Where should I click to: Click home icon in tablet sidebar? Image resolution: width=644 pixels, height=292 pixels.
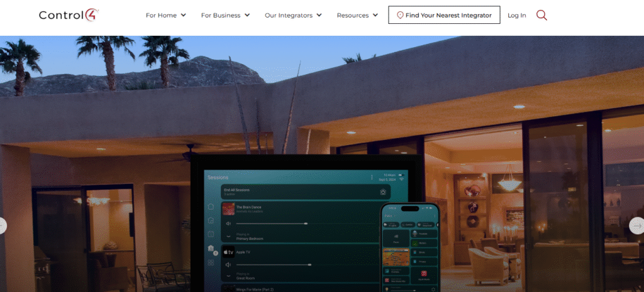pos(211,207)
